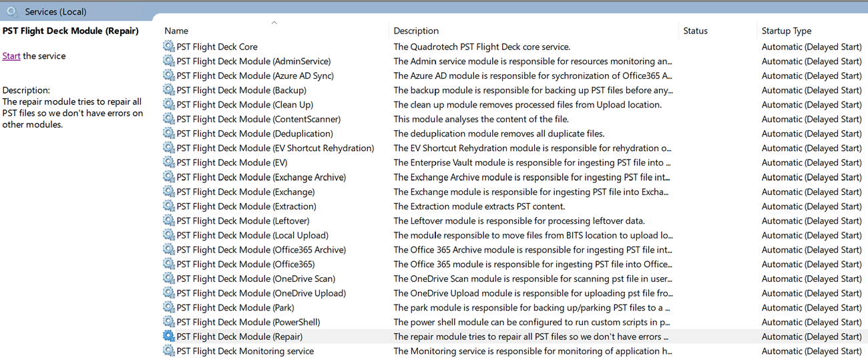Select PST Flight Deck Monitoring service name
The image size is (868, 358).
tap(245, 351)
